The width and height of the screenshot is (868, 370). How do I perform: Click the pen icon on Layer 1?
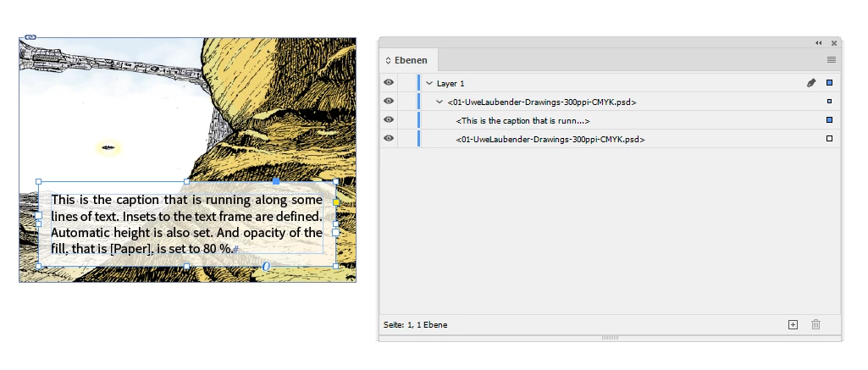point(811,83)
